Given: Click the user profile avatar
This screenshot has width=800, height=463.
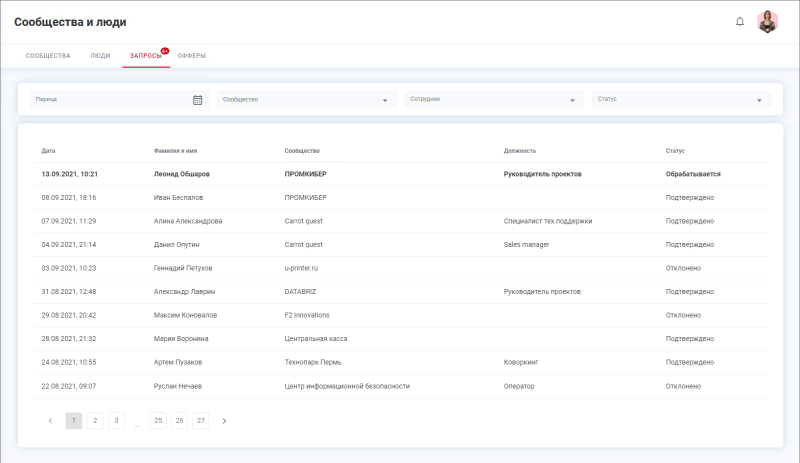Looking at the screenshot, I should [768, 21].
